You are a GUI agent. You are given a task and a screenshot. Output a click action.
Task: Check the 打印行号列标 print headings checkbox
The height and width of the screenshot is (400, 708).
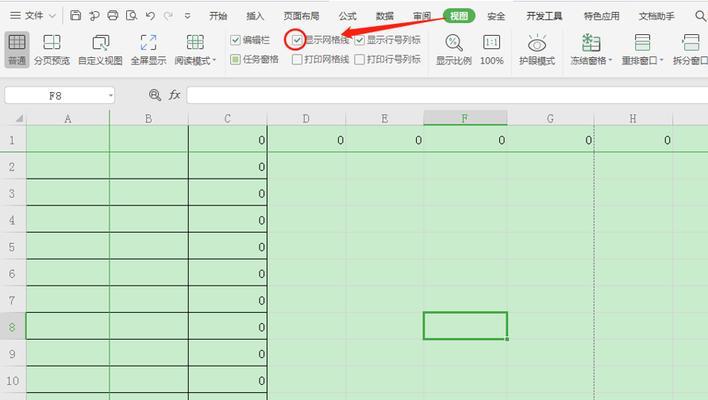[x=359, y=59]
